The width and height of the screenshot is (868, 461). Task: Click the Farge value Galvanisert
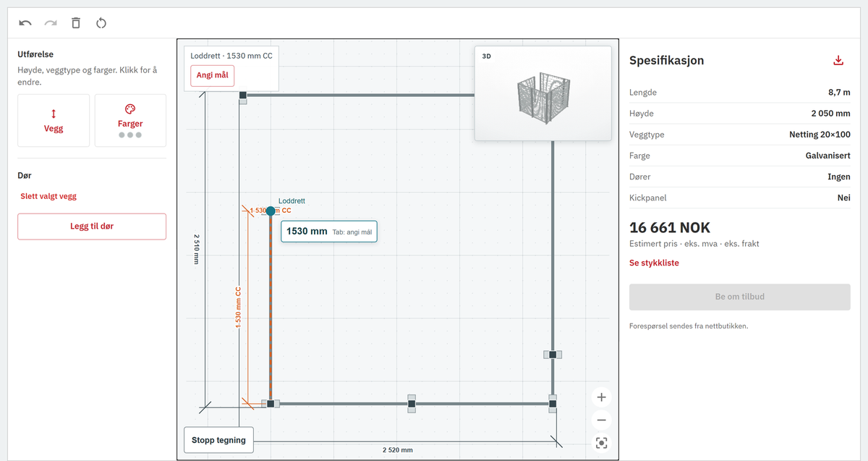click(828, 156)
